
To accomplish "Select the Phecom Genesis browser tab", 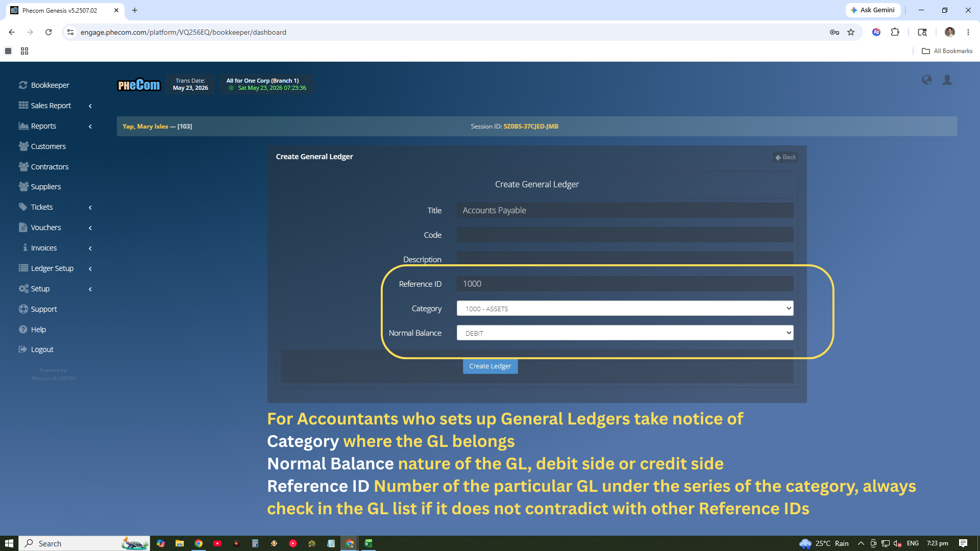I will (65, 10).
